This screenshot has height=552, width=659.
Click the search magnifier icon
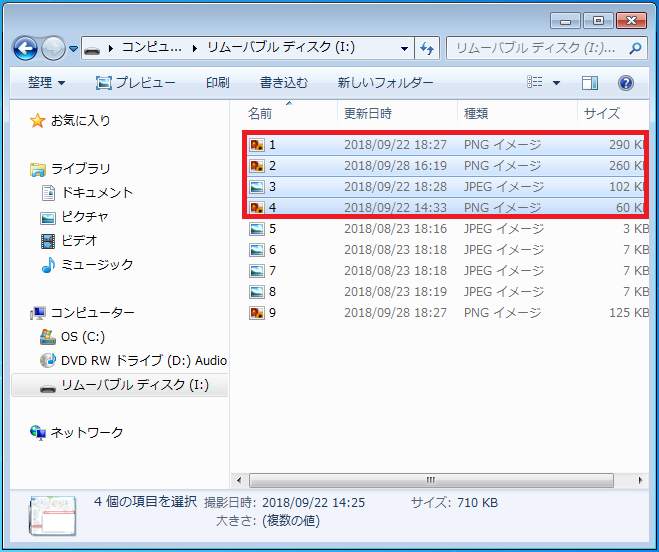click(635, 49)
